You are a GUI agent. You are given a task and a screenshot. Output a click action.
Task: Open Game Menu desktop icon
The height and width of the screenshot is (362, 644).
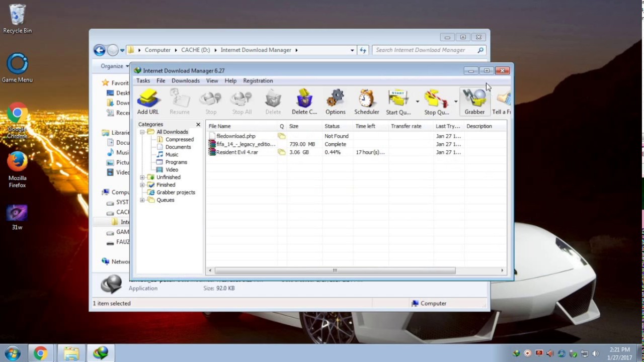(17, 68)
